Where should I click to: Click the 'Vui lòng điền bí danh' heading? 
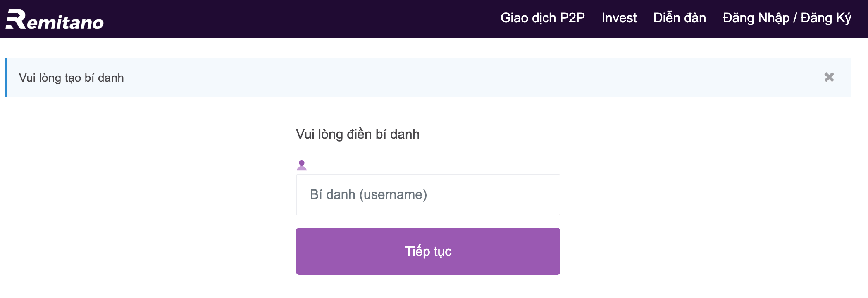click(x=358, y=135)
